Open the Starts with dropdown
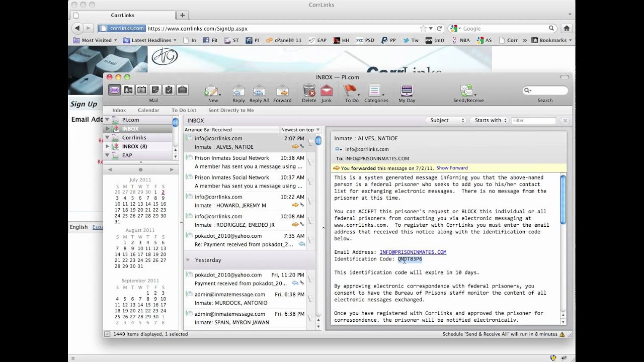 pos(489,121)
